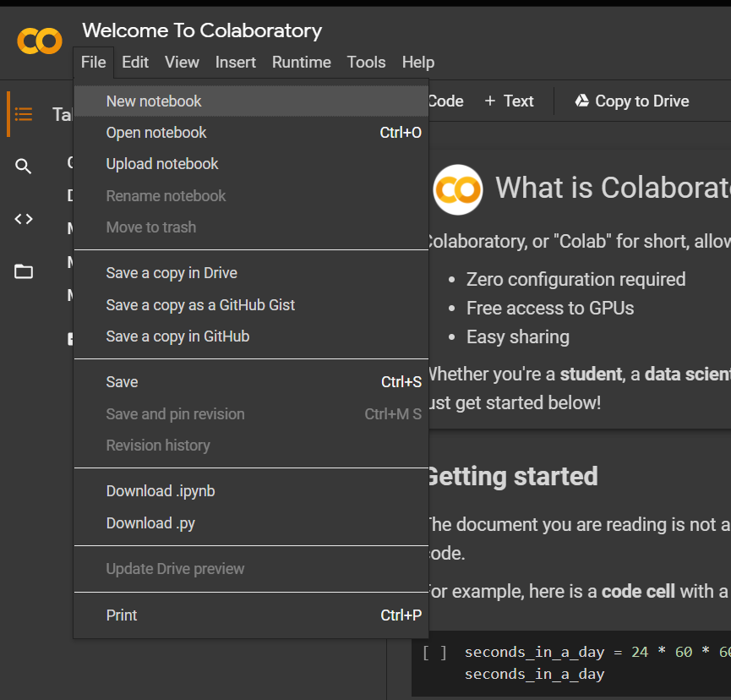Open the File menu
This screenshot has height=700, width=731.
click(93, 62)
